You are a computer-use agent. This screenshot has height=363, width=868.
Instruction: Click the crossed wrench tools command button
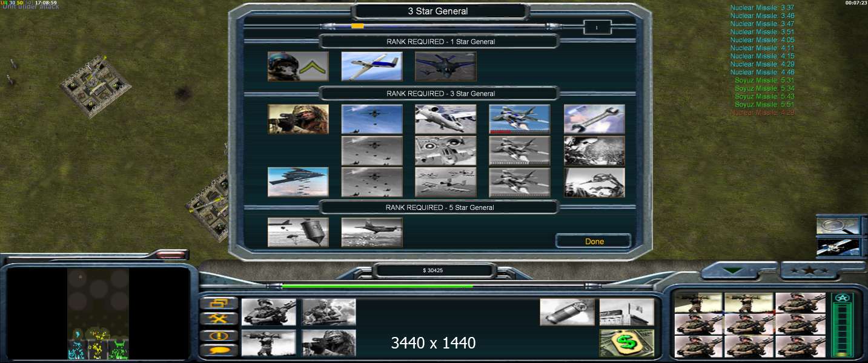(x=218, y=319)
